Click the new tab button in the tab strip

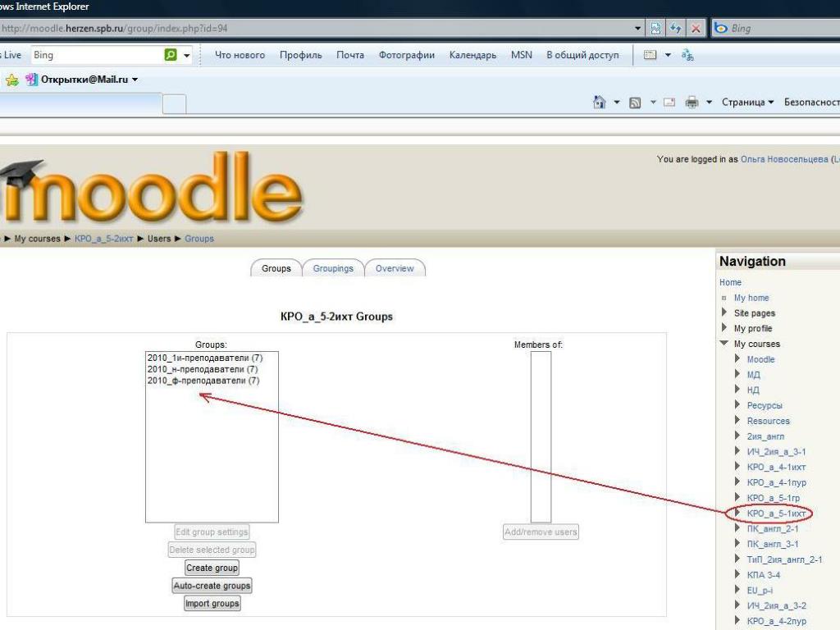174,103
